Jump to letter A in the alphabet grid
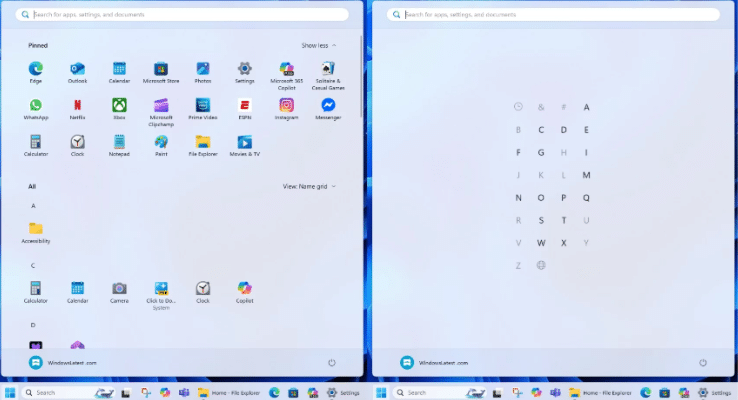This screenshot has width=738, height=400. [x=586, y=107]
